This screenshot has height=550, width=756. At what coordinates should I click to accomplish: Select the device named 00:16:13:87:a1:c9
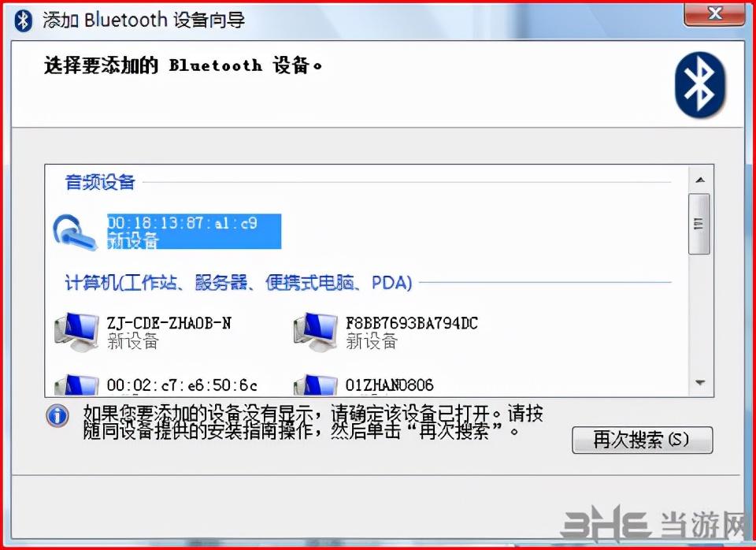(194, 232)
